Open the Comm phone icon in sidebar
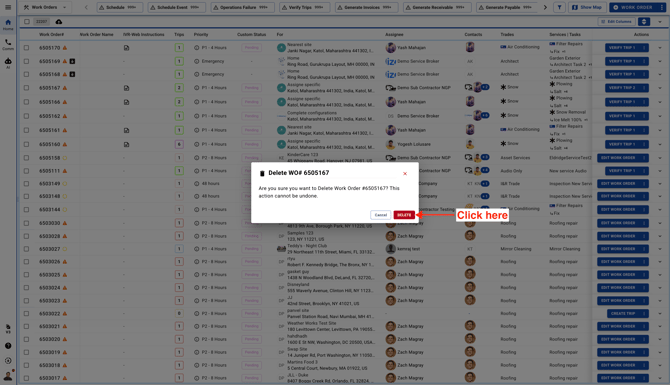The image size is (670, 385). 8,44
